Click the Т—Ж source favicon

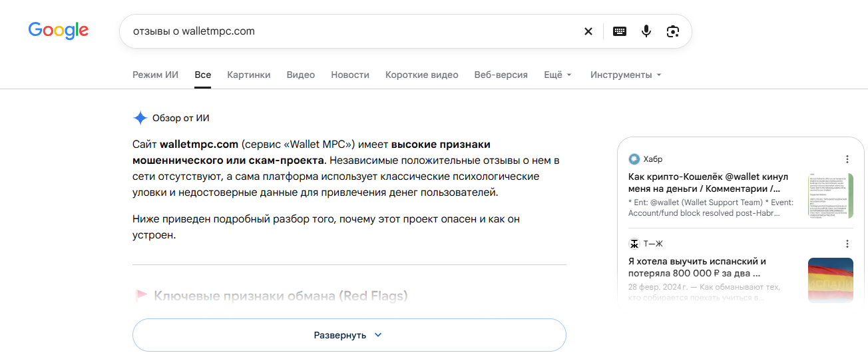coord(634,244)
